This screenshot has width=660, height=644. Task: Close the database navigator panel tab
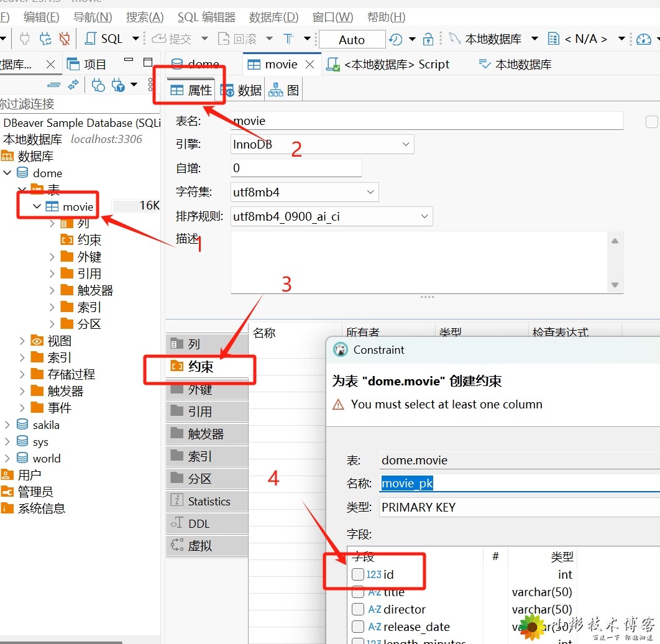click(50, 65)
